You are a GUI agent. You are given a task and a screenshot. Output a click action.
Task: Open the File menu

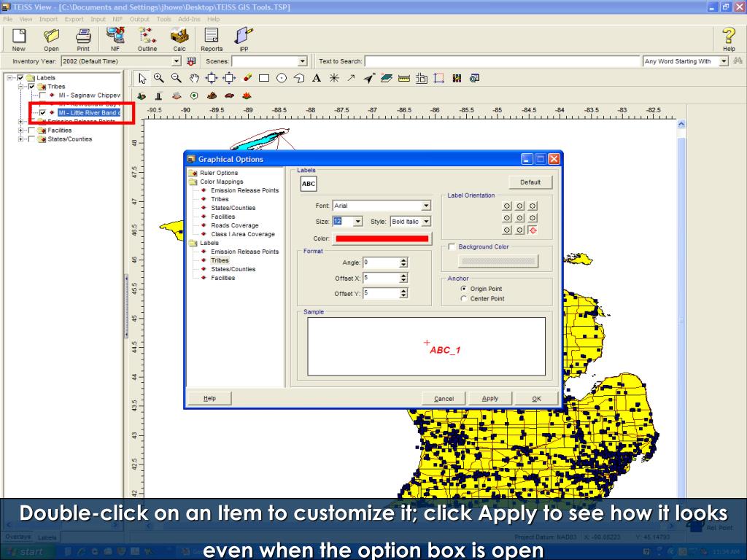point(7,20)
